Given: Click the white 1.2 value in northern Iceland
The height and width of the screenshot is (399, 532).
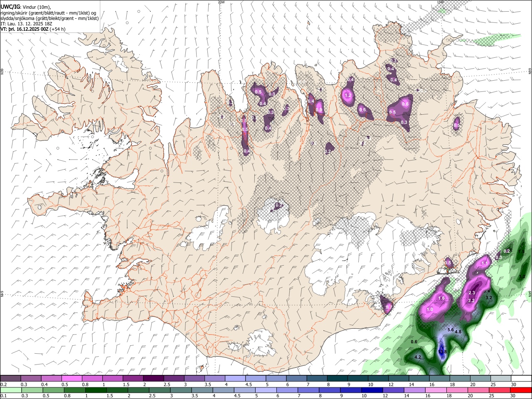Looking at the screenshot, I should click(348, 95).
